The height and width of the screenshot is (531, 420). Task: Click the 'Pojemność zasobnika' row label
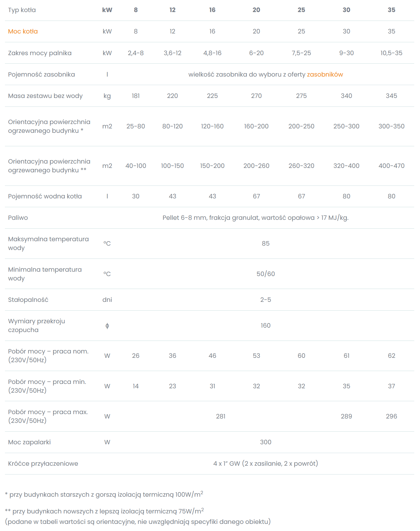[x=41, y=74]
